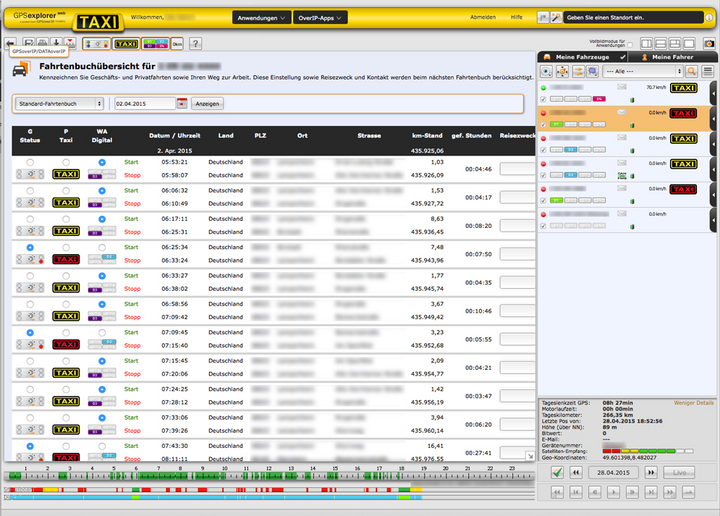Expand the logbook panel corner arrow
Screen dimensions: 720x516
pyautogui.click(x=530, y=456)
